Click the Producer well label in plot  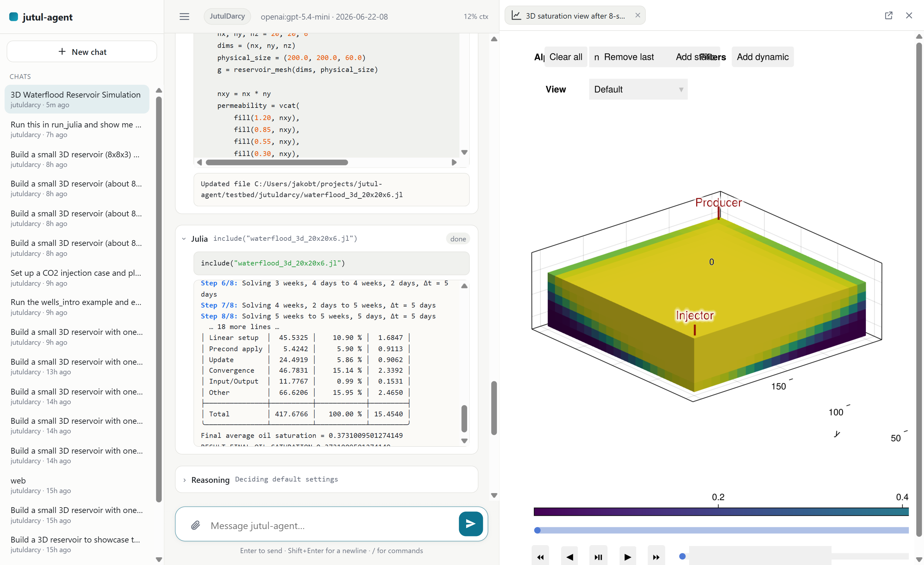[x=718, y=203]
